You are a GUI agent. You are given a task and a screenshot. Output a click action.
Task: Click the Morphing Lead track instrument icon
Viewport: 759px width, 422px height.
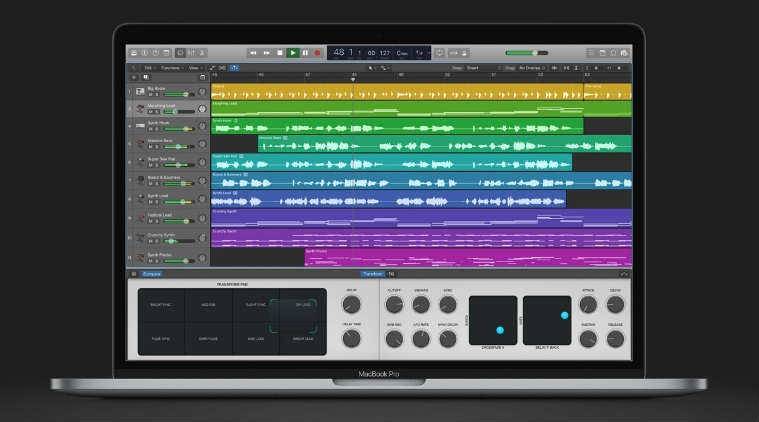pyautogui.click(x=140, y=108)
